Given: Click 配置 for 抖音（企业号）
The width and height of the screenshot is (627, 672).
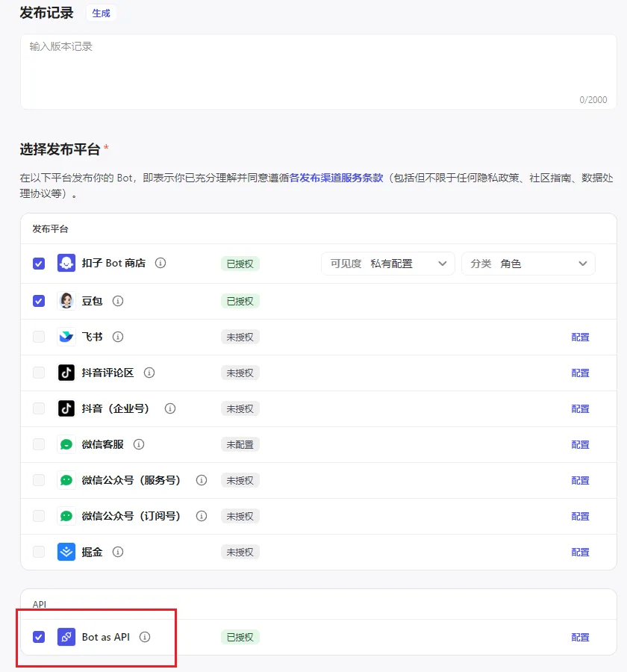Looking at the screenshot, I should click(580, 409).
